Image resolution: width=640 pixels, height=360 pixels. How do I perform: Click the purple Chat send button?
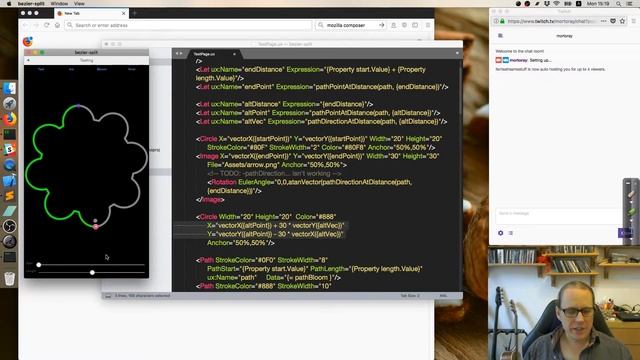click(626, 233)
